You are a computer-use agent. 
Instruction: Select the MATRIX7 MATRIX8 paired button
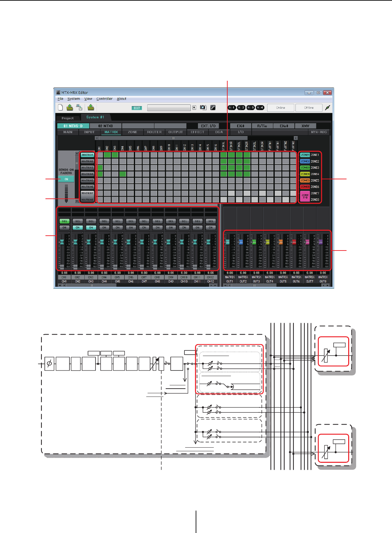click(x=87, y=196)
